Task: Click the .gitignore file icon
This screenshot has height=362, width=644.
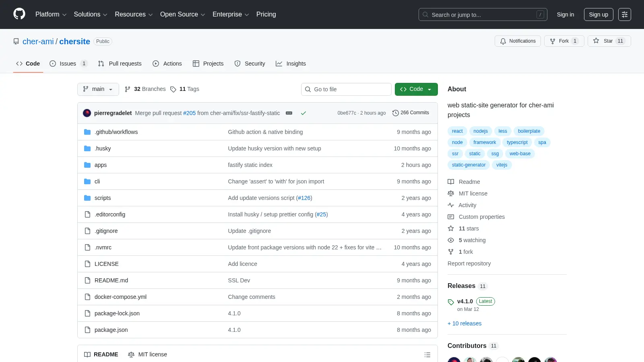Action: coord(87,231)
